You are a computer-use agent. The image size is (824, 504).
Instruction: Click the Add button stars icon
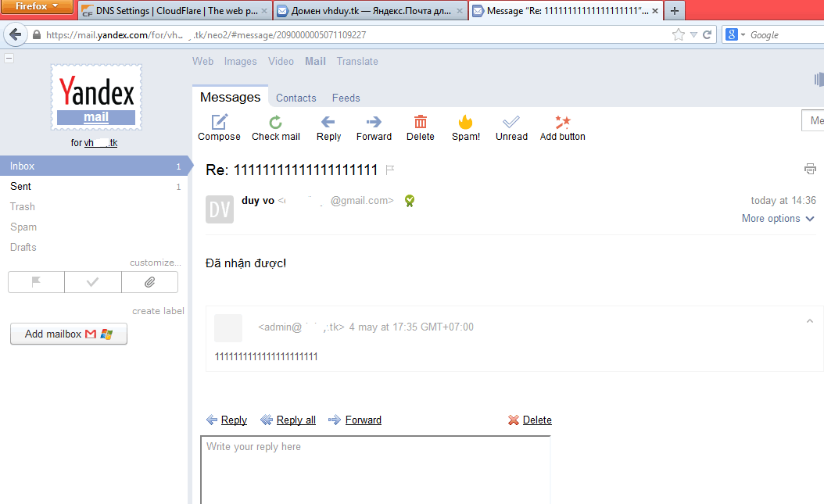[x=562, y=122]
